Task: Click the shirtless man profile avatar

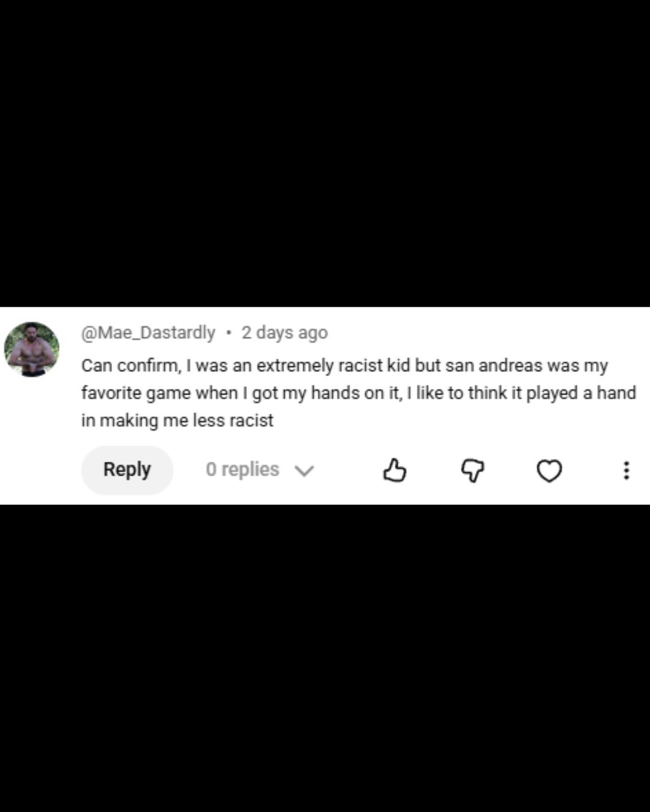Action: click(x=32, y=349)
